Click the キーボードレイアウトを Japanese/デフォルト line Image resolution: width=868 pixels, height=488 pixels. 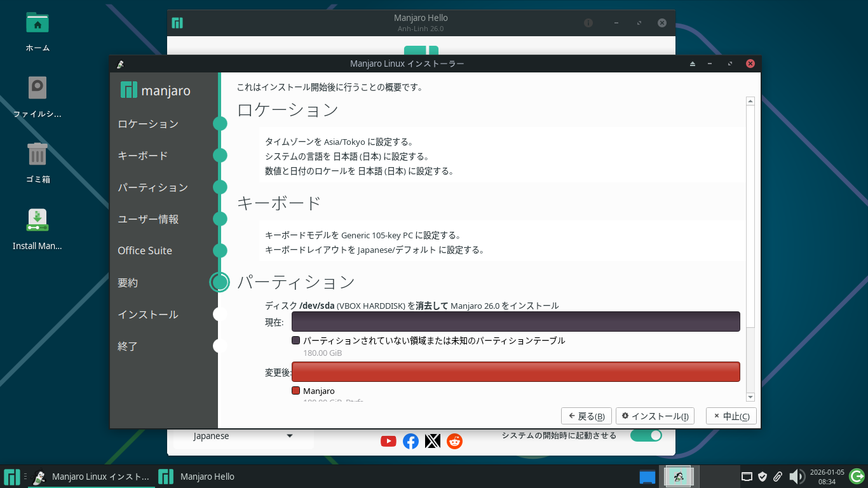pyautogui.click(x=375, y=250)
